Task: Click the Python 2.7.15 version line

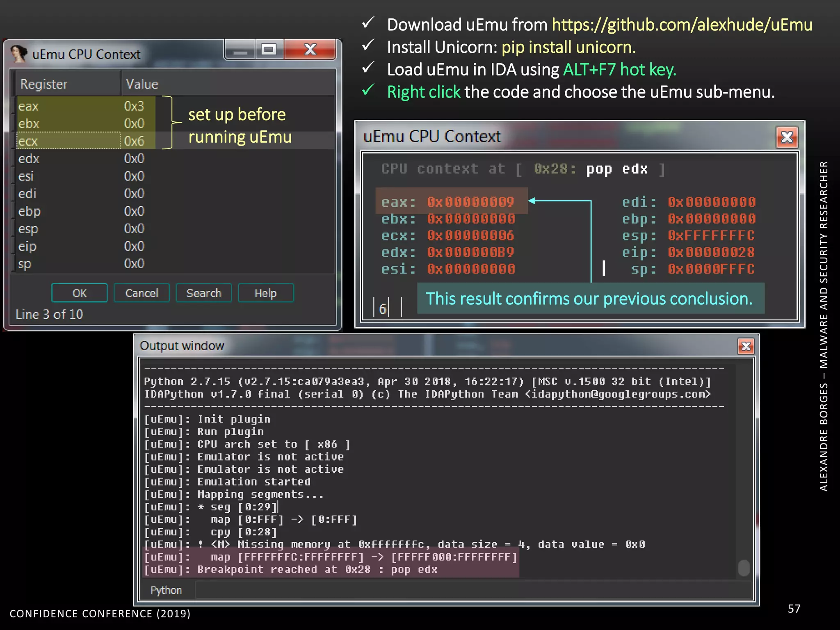Action: (x=427, y=381)
